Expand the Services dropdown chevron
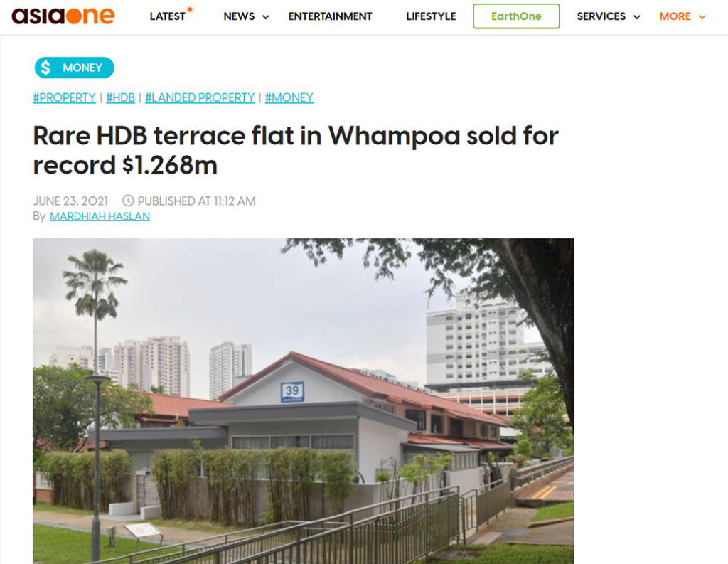Viewport: 728px width, 564px height. tap(637, 17)
